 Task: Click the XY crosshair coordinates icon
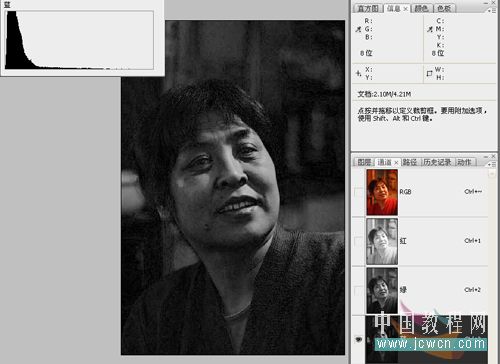coord(358,73)
